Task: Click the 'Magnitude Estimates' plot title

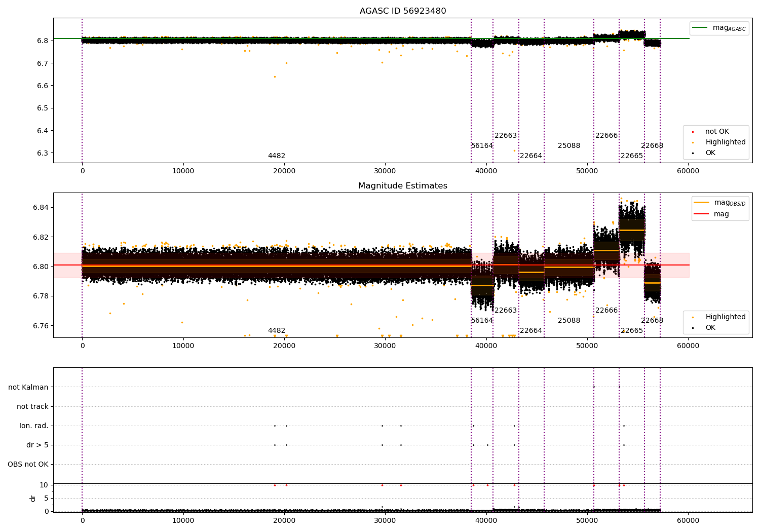Action: (403, 186)
